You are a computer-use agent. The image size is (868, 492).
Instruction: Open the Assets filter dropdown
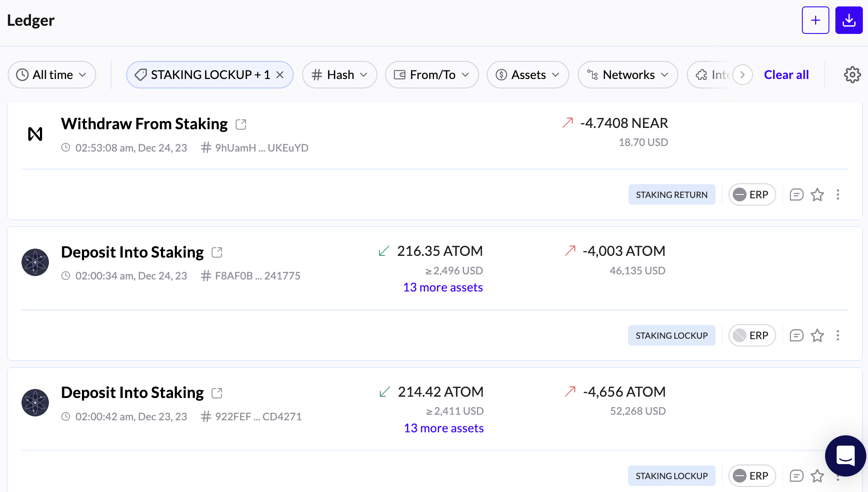pos(528,75)
